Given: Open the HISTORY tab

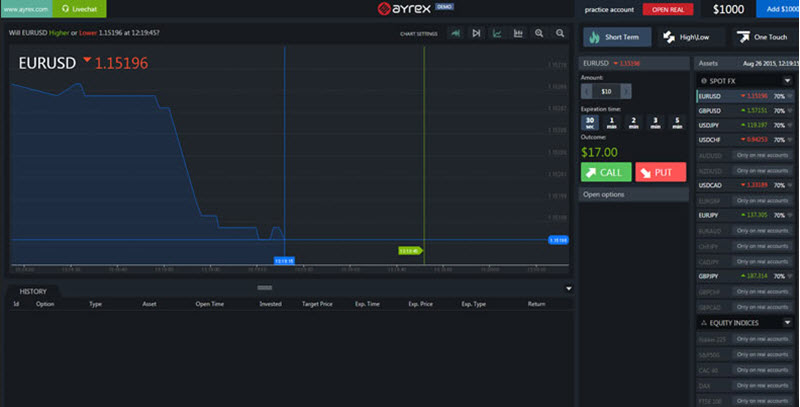Looking at the screenshot, I should coord(33,291).
